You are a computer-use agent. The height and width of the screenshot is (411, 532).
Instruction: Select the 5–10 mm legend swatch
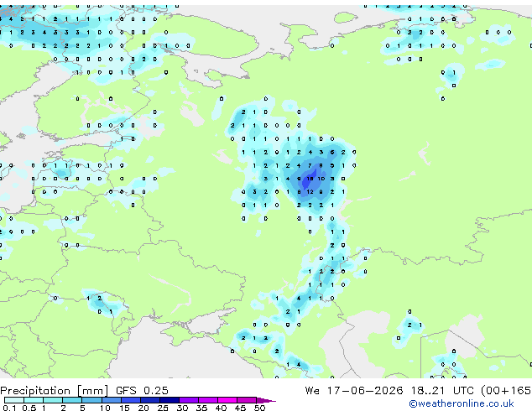91,400
